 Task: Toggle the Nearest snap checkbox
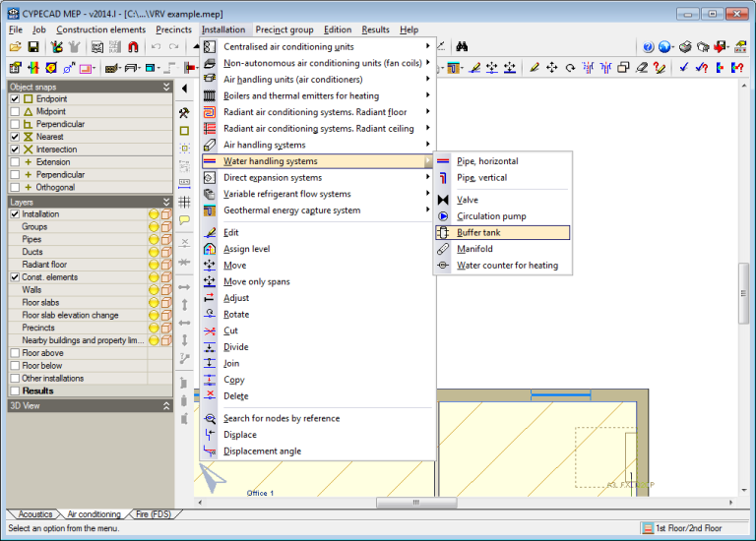15,137
